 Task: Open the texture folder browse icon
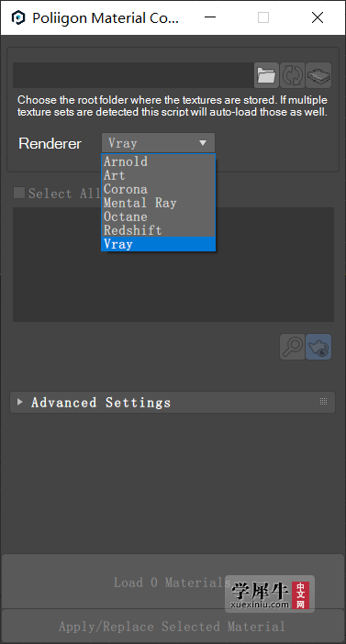coord(266,75)
